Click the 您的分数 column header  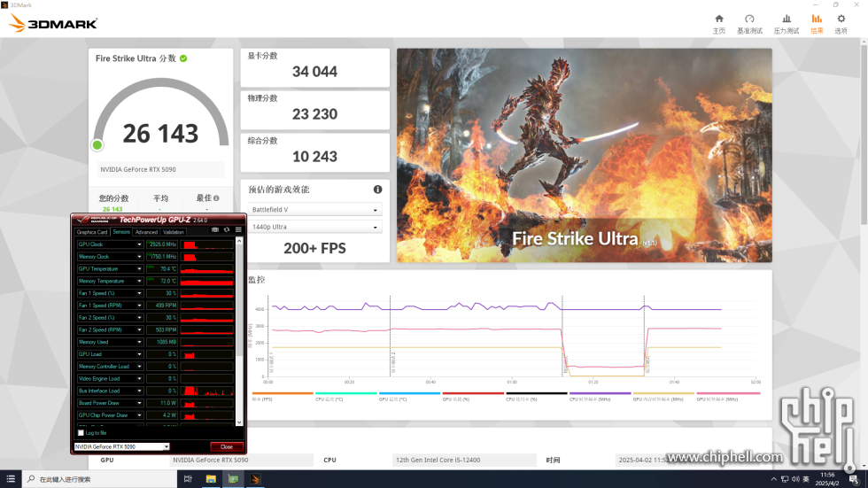tap(113, 198)
